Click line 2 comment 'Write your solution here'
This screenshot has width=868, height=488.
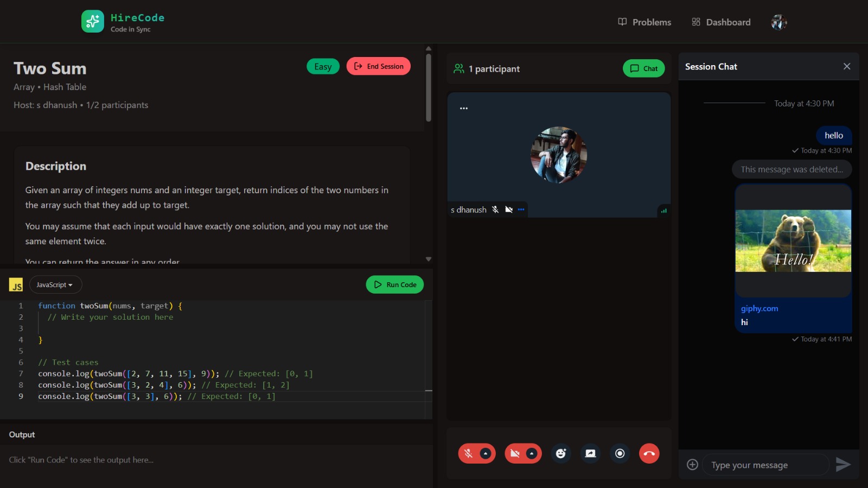point(111,317)
